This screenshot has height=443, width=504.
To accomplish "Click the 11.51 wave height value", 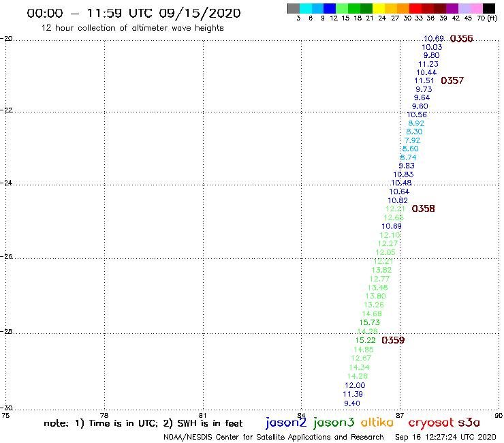I will point(424,80).
